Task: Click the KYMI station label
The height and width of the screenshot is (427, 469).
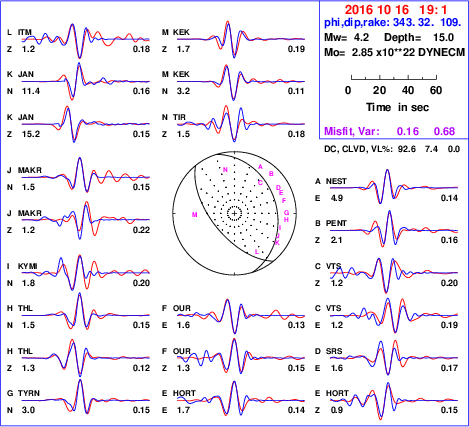Action: tap(28, 266)
